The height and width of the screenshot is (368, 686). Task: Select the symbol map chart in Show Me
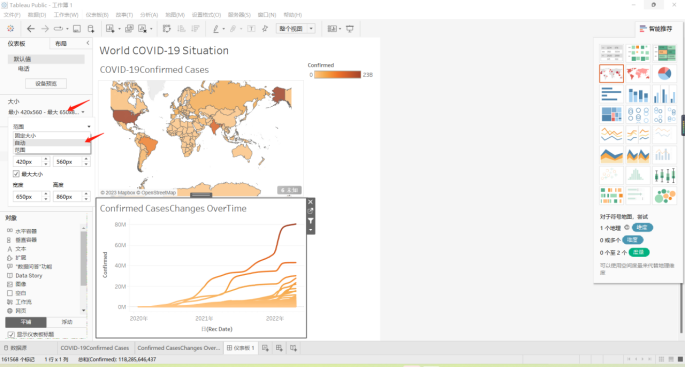[x=611, y=74]
